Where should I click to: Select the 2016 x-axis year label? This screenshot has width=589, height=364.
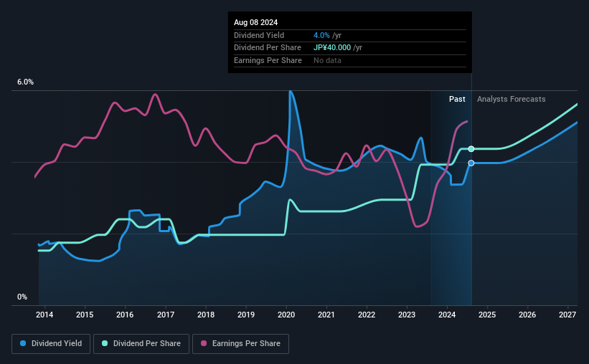point(125,315)
